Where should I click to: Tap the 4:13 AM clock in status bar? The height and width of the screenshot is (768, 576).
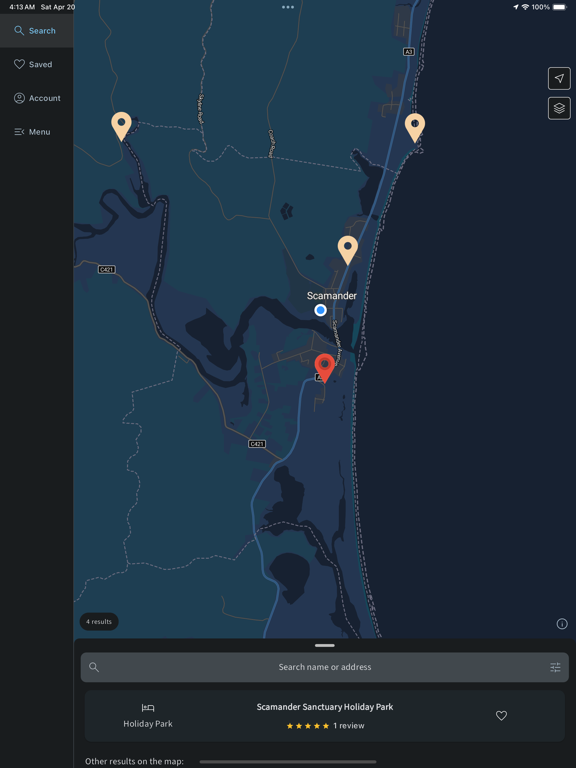point(22,7)
